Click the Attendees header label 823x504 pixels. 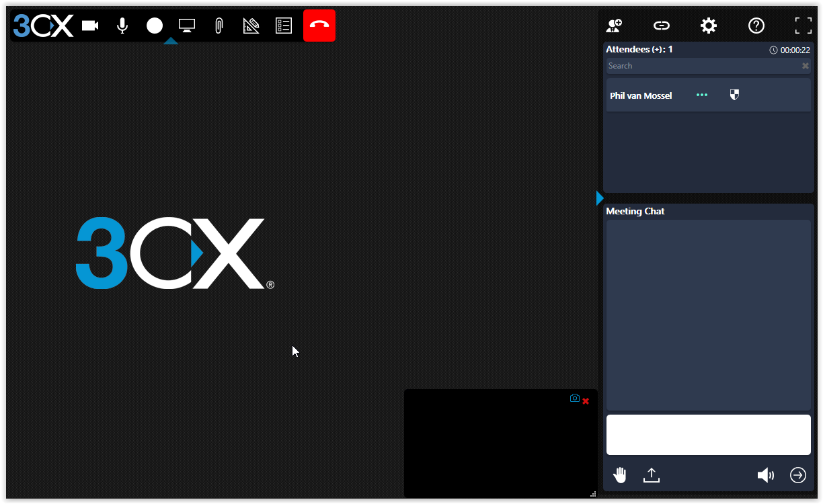tap(639, 50)
